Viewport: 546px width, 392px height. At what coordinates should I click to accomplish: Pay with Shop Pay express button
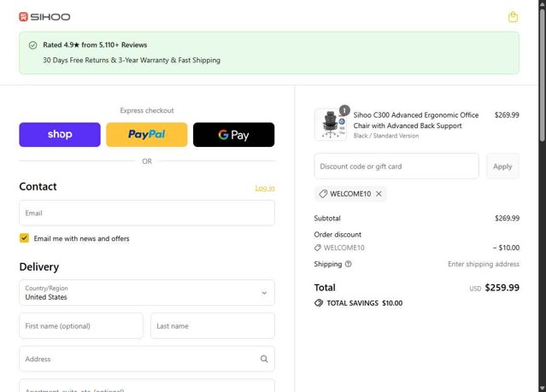(x=60, y=134)
